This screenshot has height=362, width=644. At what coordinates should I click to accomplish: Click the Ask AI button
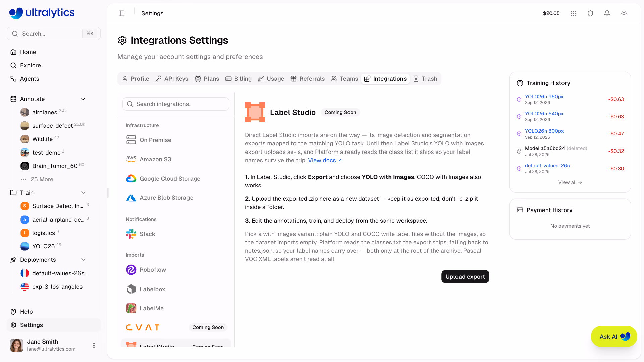[x=614, y=337]
